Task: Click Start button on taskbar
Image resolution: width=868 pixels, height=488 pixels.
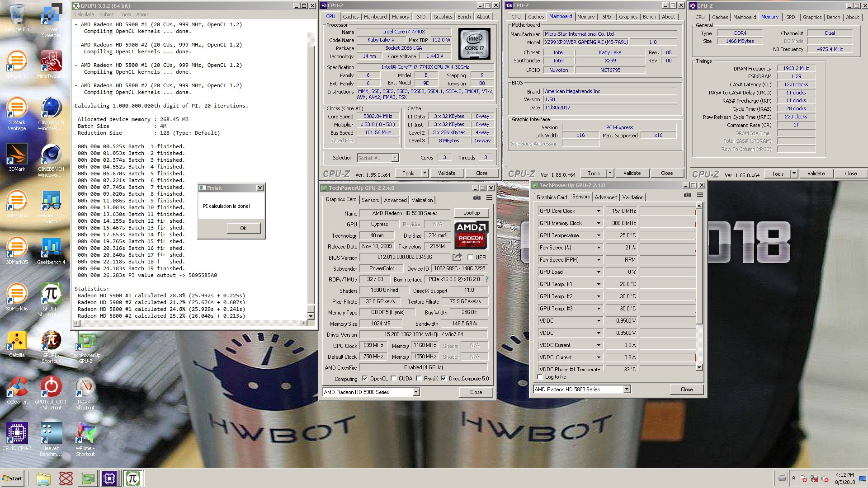Action: pyautogui.click(x=13, y=479)
